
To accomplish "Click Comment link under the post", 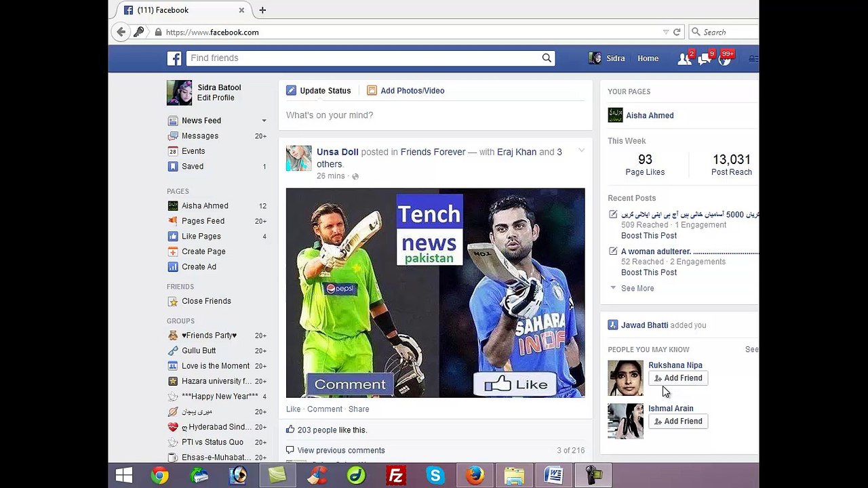I will pos(325,409).
